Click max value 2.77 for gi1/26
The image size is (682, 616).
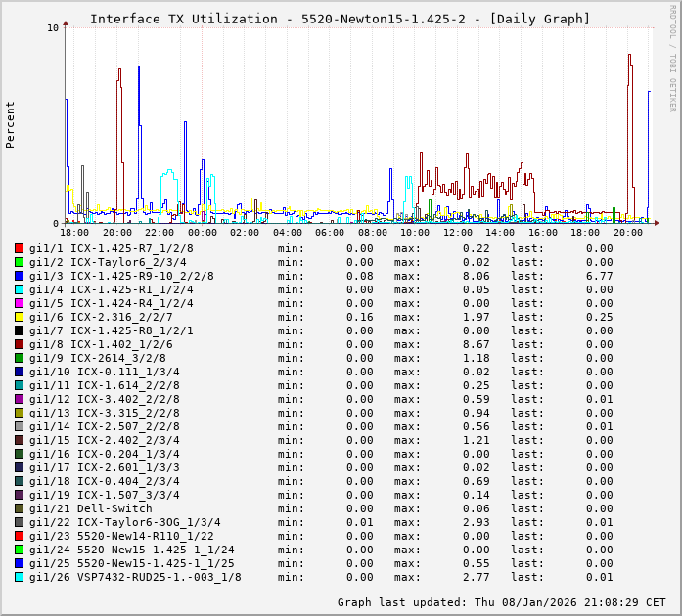click(477, 577)
